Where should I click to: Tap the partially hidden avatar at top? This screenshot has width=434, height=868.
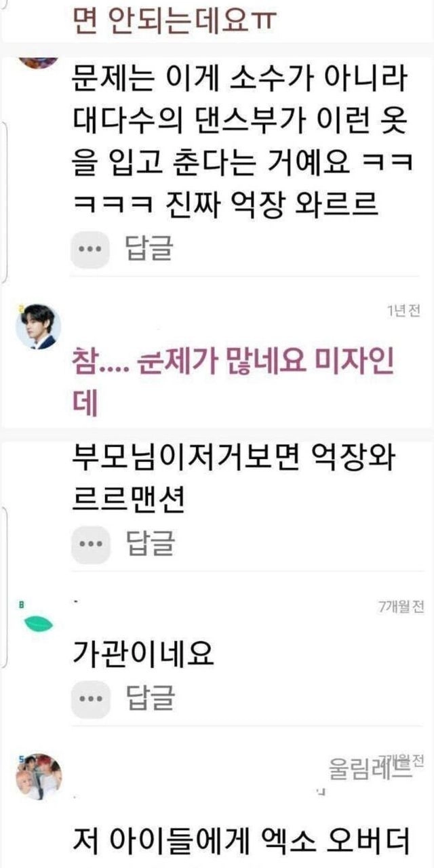click(38, 60)
